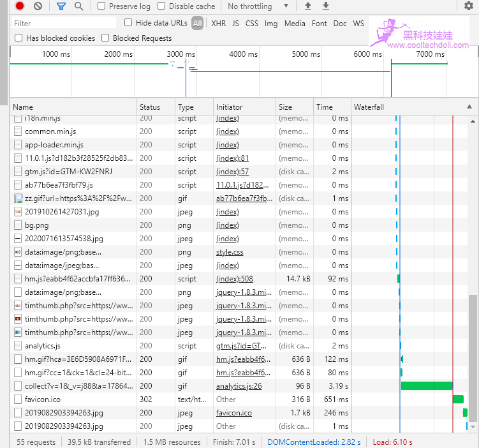This screenshot has height=448, width=479.
Task: Click the Import HAR upload arrow
Action: [x=308, y=6]
